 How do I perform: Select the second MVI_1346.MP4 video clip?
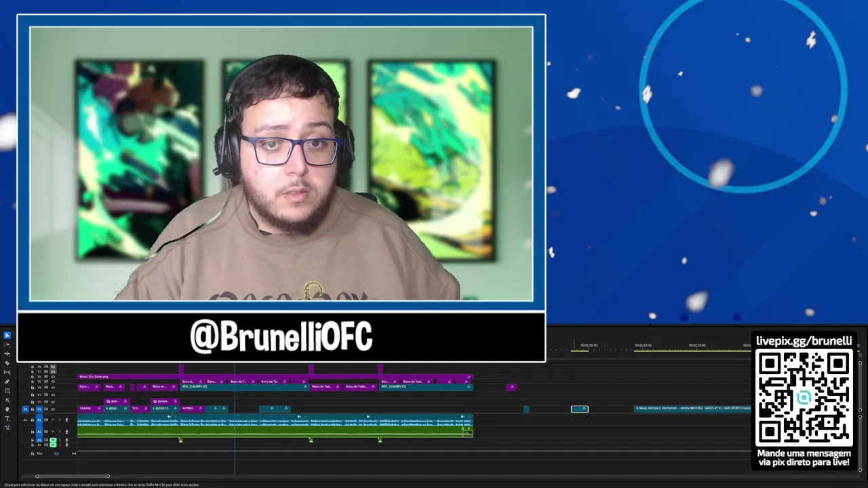[425, 386]
